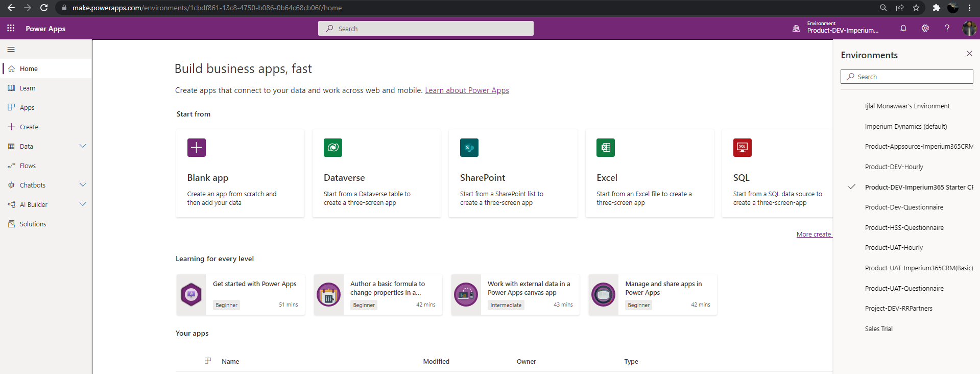Go to Flows in the sidebar

click(x=28, y=166)
